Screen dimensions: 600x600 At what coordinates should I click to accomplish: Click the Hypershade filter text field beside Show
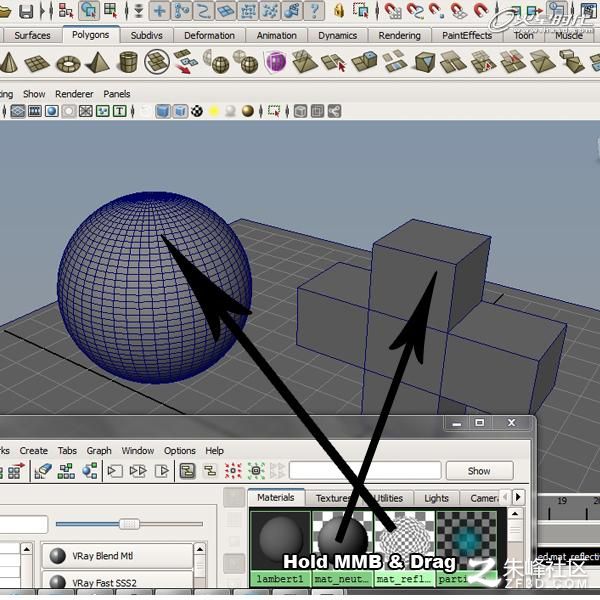tap(365, 470)
